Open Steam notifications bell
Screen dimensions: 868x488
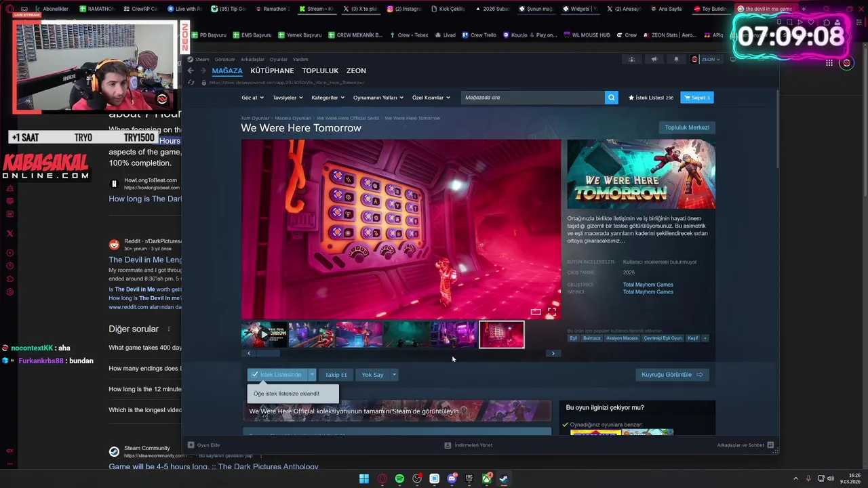point(676,59)
